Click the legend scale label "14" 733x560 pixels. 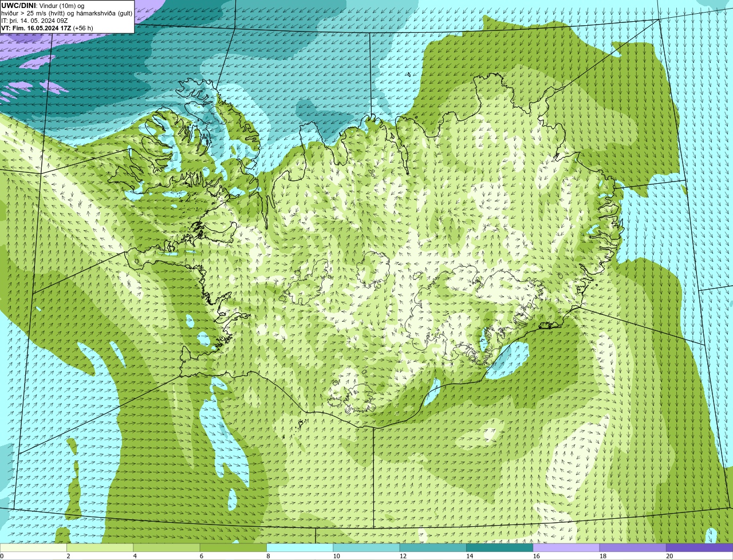[x=470, y=556]
